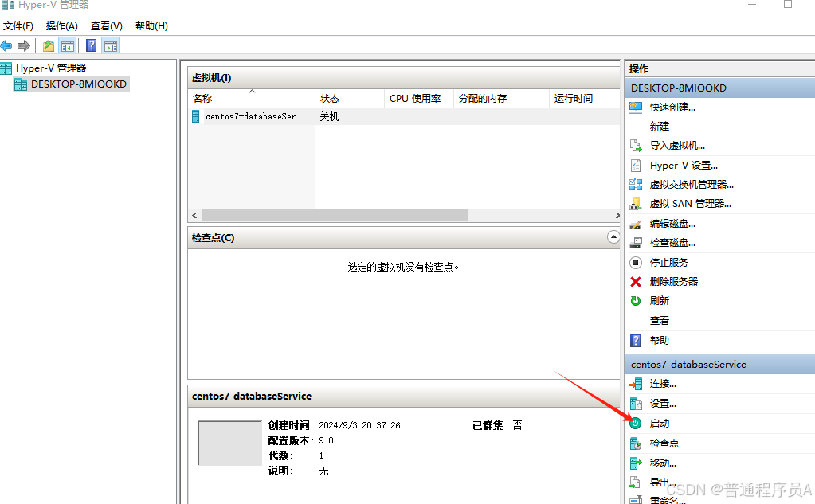
Task: Click the 导入虚拟机 icon
Action: point(636,146)
